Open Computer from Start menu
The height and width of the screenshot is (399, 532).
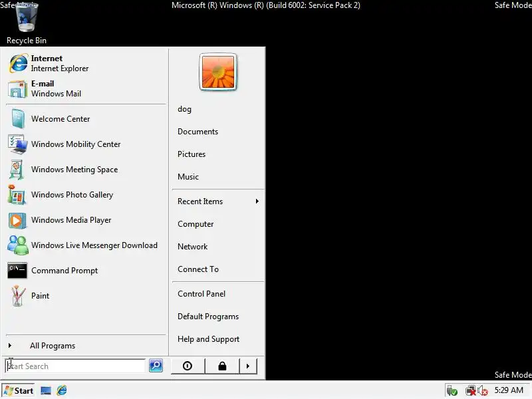point(196,224)
